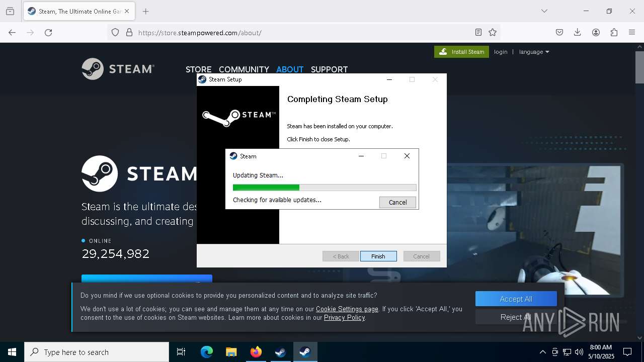Bookmark this page with the star

coord(493,32)
